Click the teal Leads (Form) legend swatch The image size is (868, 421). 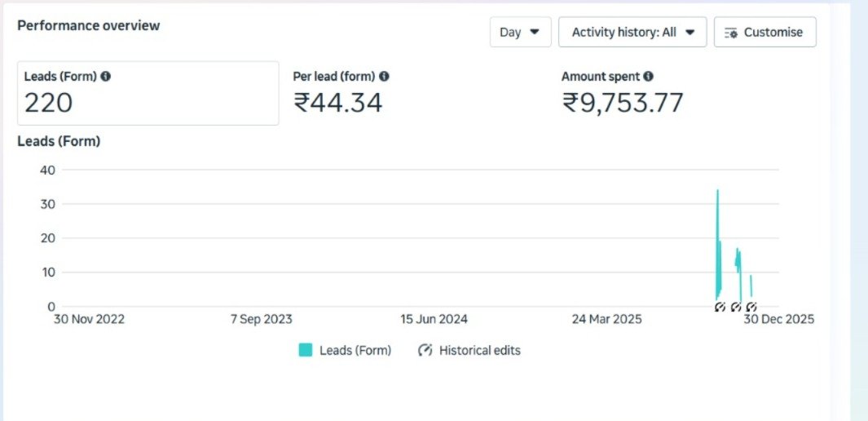tap(306, 350)
